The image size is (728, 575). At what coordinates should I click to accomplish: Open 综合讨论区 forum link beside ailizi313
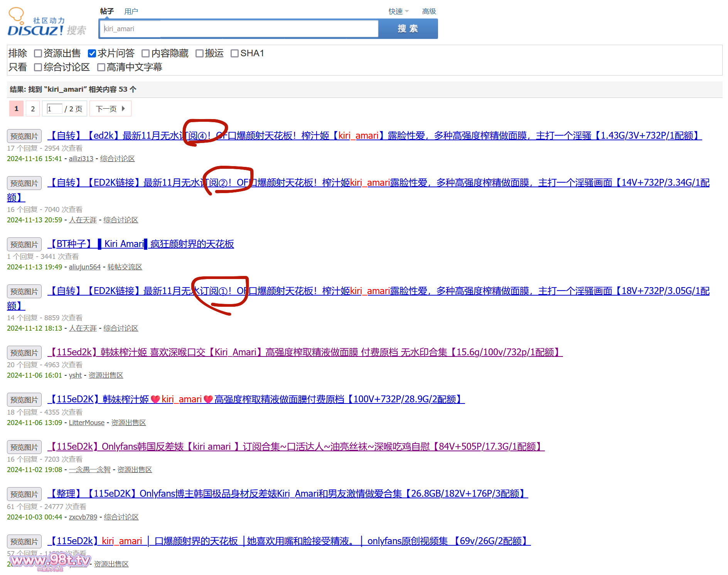pyautogui.click(x=118, y=159)
